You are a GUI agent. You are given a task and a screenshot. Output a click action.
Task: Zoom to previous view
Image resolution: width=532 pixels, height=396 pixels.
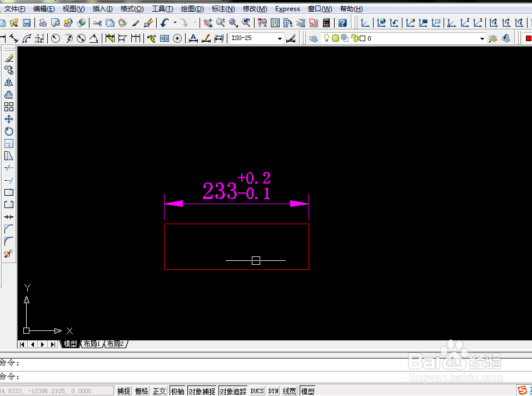246,23
